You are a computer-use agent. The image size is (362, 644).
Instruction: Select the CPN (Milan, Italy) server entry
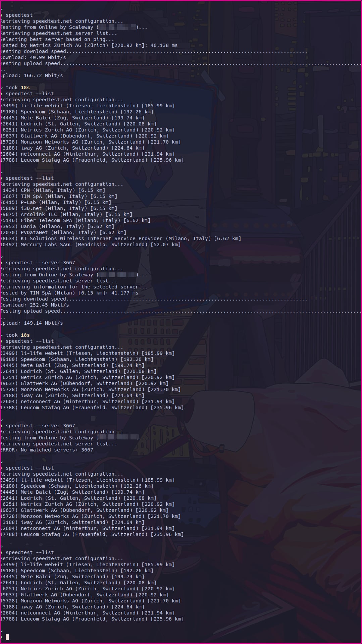coord(53,190)
